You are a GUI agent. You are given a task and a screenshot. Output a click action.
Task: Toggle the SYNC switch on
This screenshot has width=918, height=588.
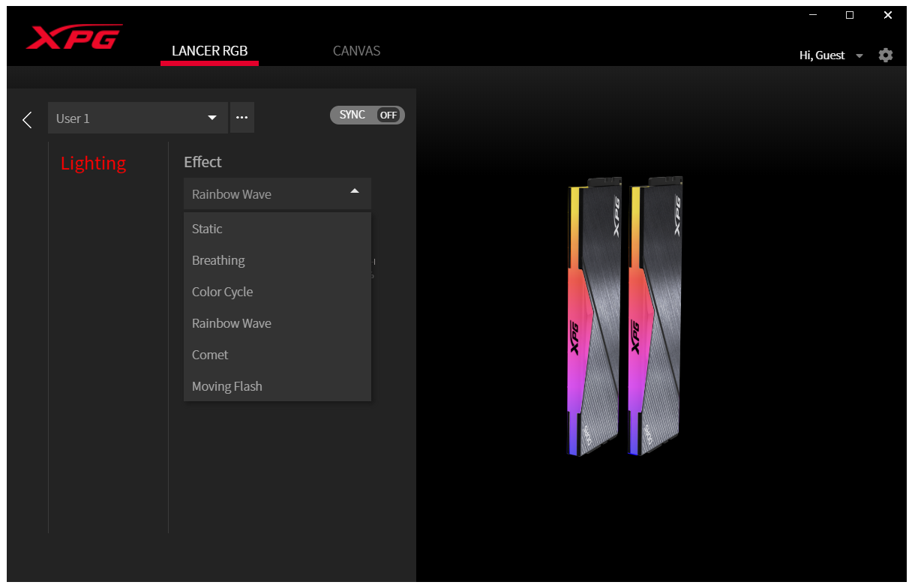click(x=367, y=115)
